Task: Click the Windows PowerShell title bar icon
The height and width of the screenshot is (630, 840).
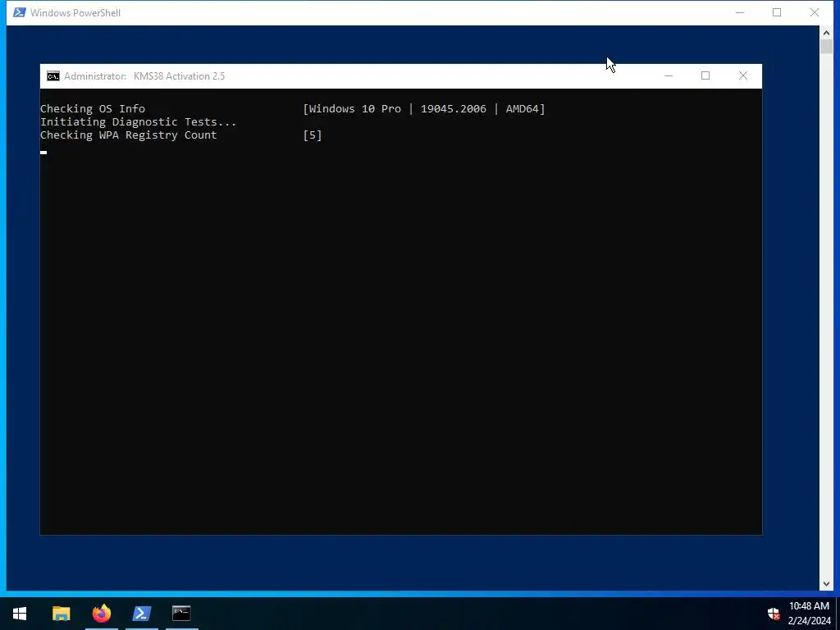Action: 20,12
